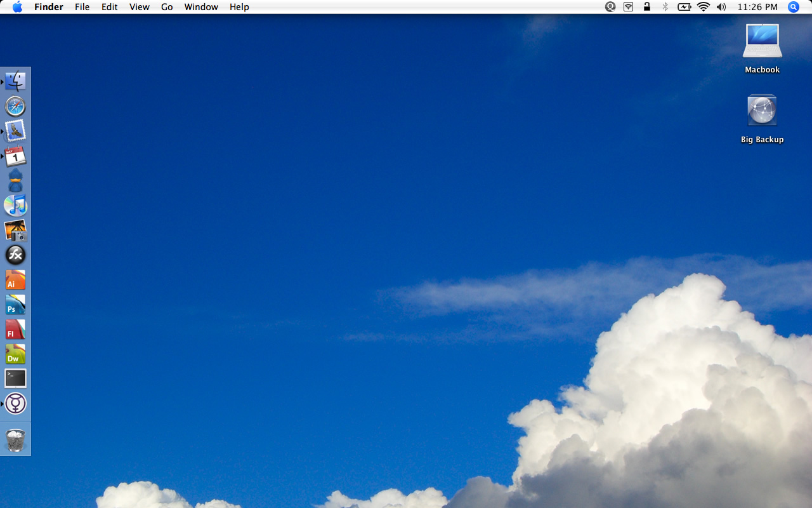Screen dimensions: 812x508
Task: Open the AirPort Wi-Fi menu
Action: tap(704, 7)
